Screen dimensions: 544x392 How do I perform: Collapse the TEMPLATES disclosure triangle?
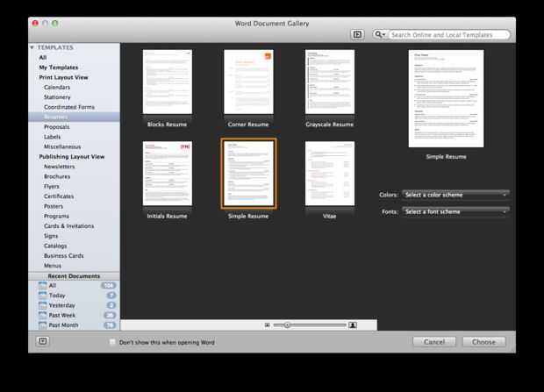tap(32, 47)
